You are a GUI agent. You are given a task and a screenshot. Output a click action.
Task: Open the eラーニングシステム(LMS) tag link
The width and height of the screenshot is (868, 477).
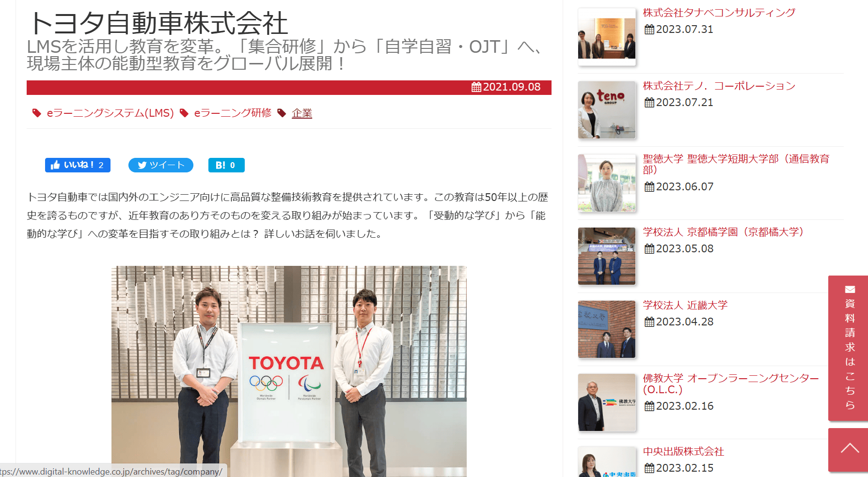[x=110, y=113]
